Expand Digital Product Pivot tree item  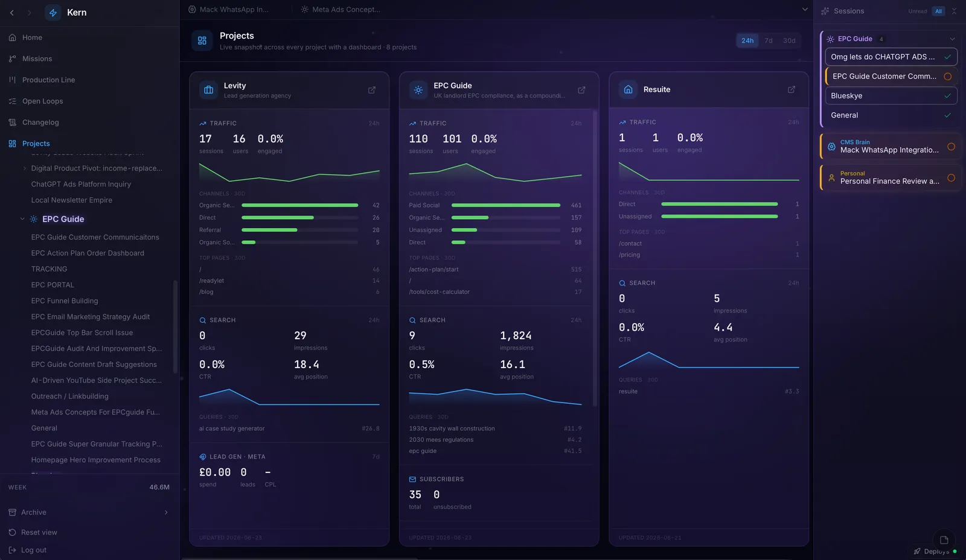(25, 168)
